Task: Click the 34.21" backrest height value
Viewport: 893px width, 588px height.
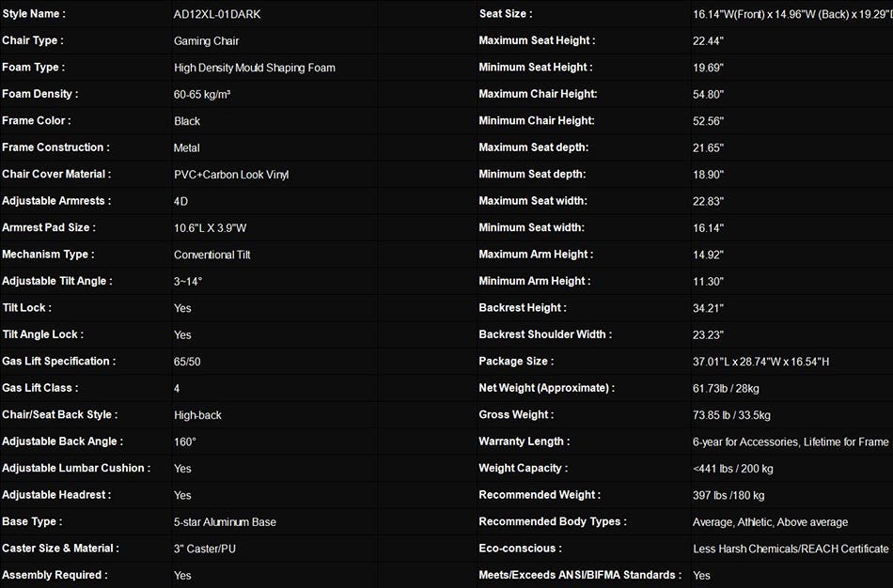Action: (708, 308)
